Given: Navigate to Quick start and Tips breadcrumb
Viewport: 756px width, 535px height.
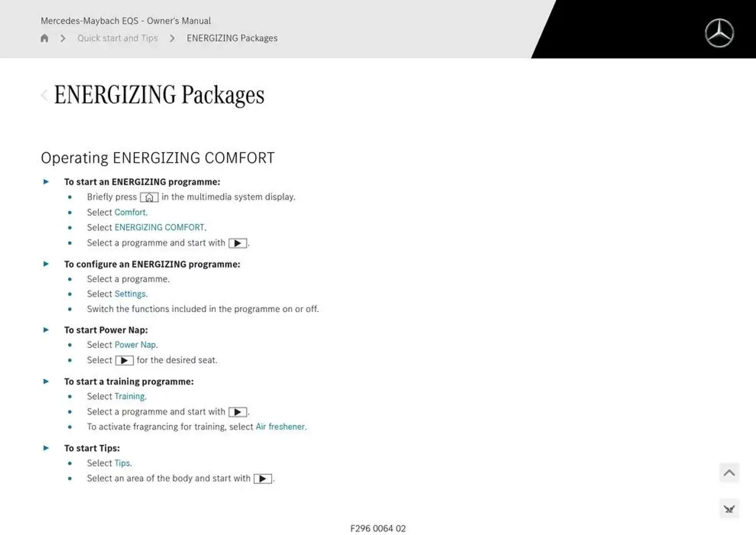Looking at the screenshot, I should [x=118, y=38].
